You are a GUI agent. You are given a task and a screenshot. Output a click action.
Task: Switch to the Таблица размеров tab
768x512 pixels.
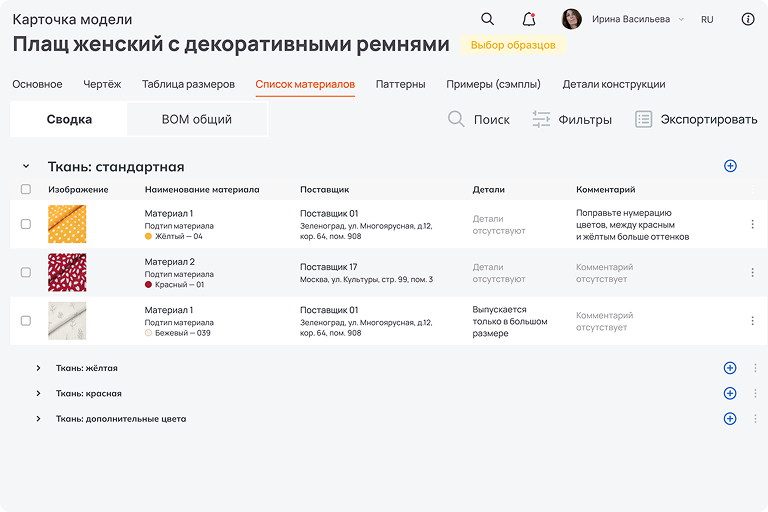tap(188, 84)
